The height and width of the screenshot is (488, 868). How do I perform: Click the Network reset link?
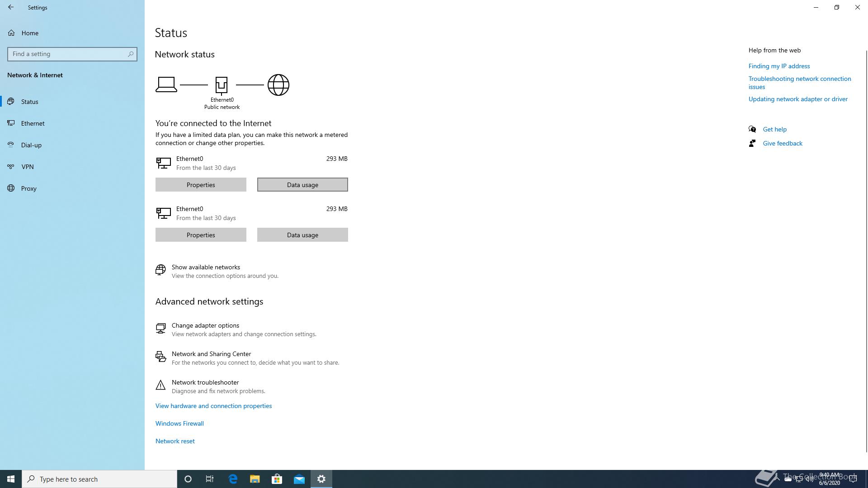[x=175, y=441]
